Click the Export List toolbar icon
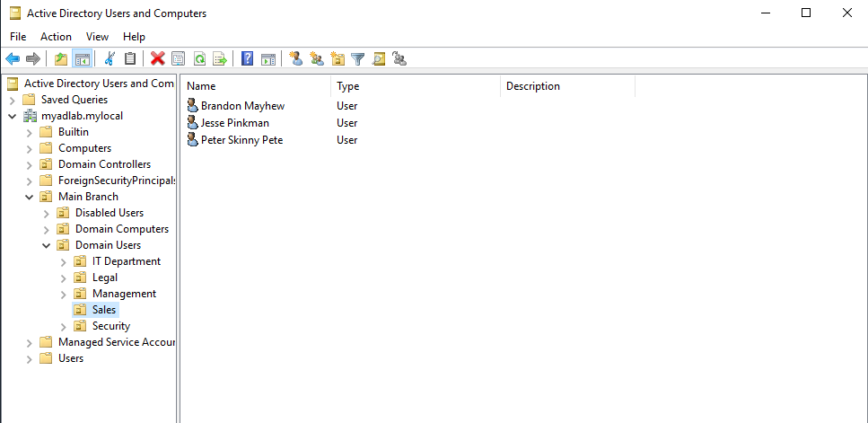 click(218, 59)
